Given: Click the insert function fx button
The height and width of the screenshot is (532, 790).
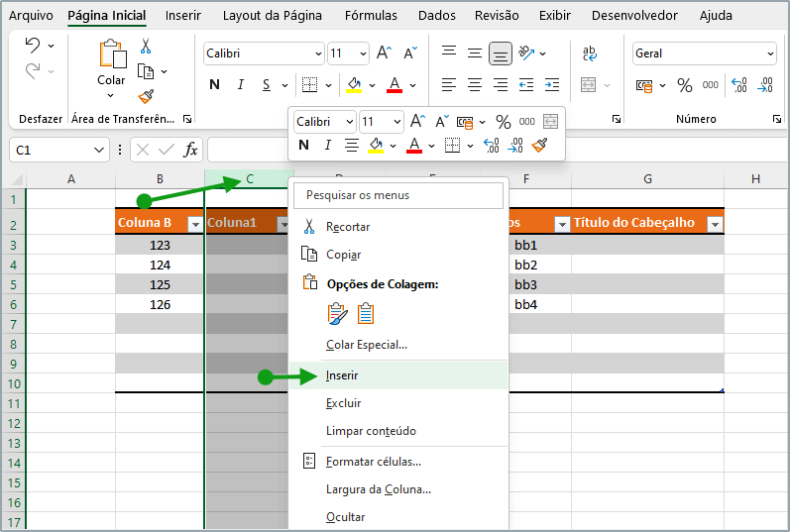Looking at the screenshot, I should pos(191,150).
